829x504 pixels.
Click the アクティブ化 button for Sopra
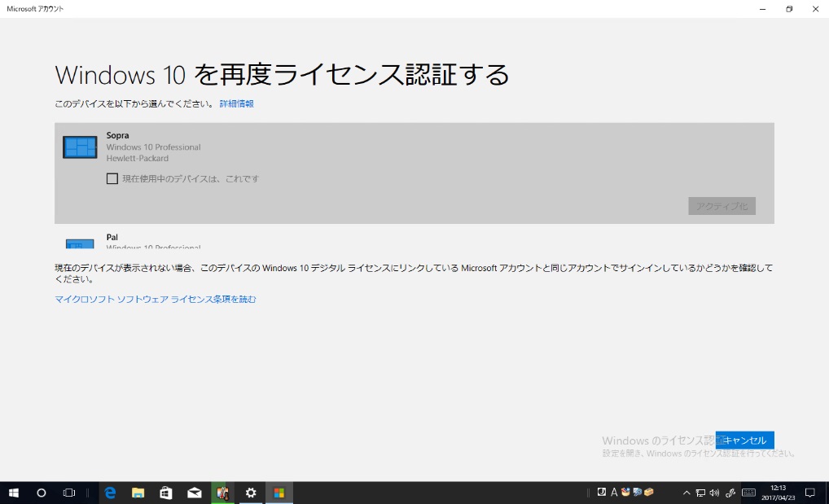722,206
